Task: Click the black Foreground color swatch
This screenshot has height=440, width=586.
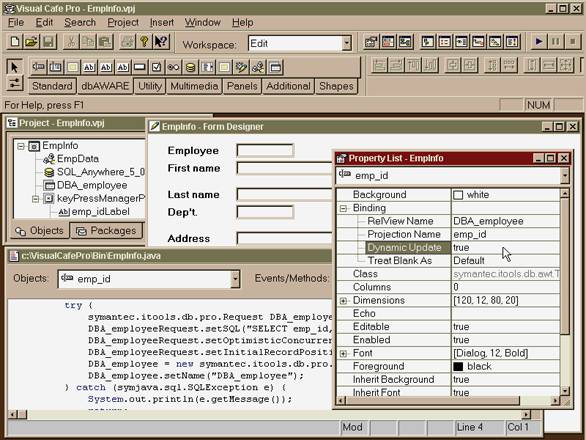Action: (x=458, y=367)
